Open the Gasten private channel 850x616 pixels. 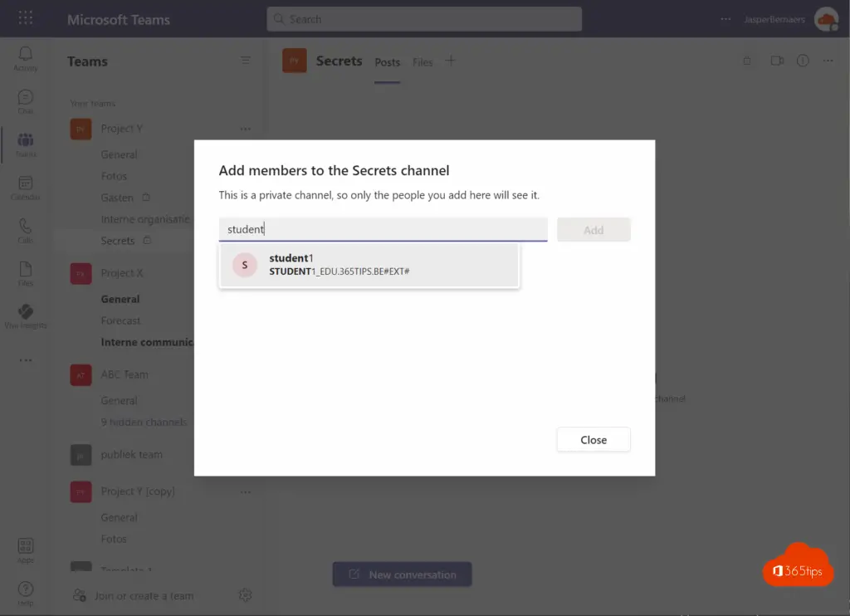[117, 198]
